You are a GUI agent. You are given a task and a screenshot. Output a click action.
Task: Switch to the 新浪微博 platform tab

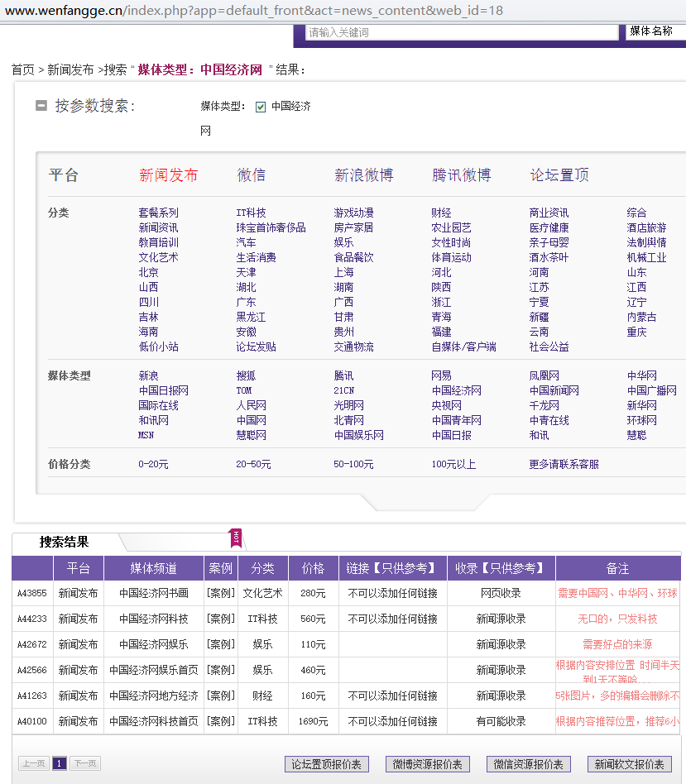363,175
